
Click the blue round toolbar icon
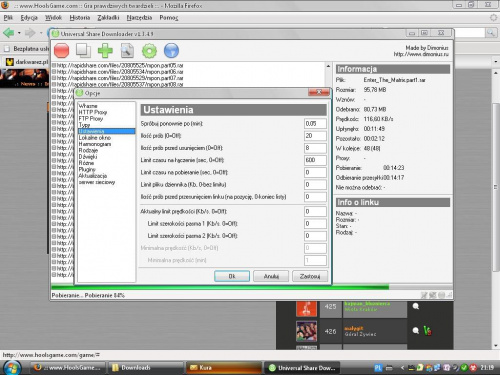[171, 51]
